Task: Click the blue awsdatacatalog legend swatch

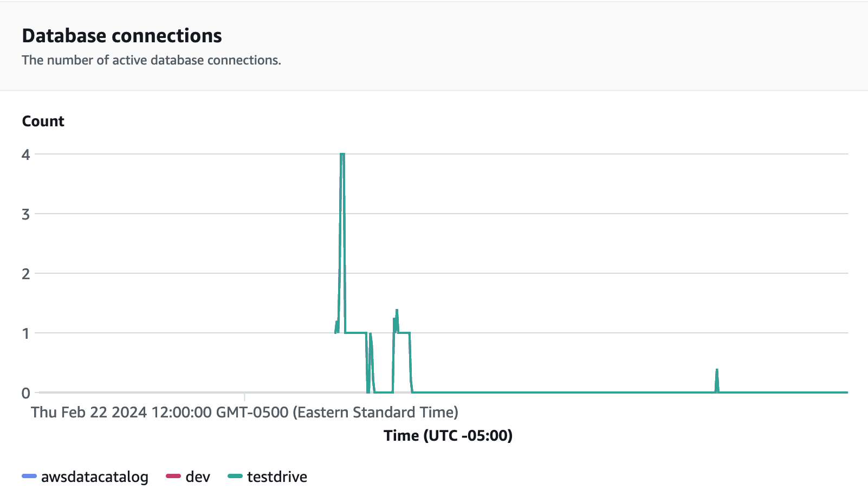Action: tap(29, 477)
